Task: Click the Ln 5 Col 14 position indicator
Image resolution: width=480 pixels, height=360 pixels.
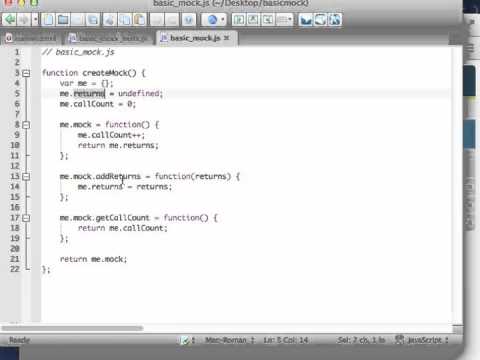Action: [286, 340]
